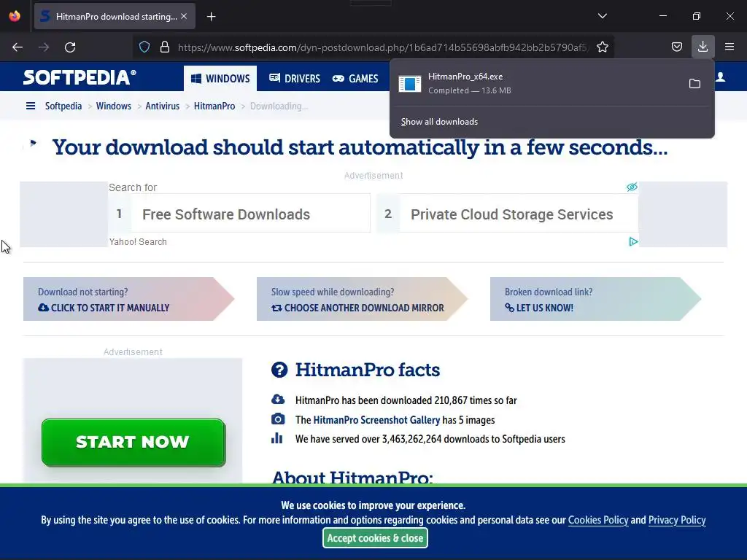747x560 pixels.
Task: Click Show all downloads
Action: point(439,122)
